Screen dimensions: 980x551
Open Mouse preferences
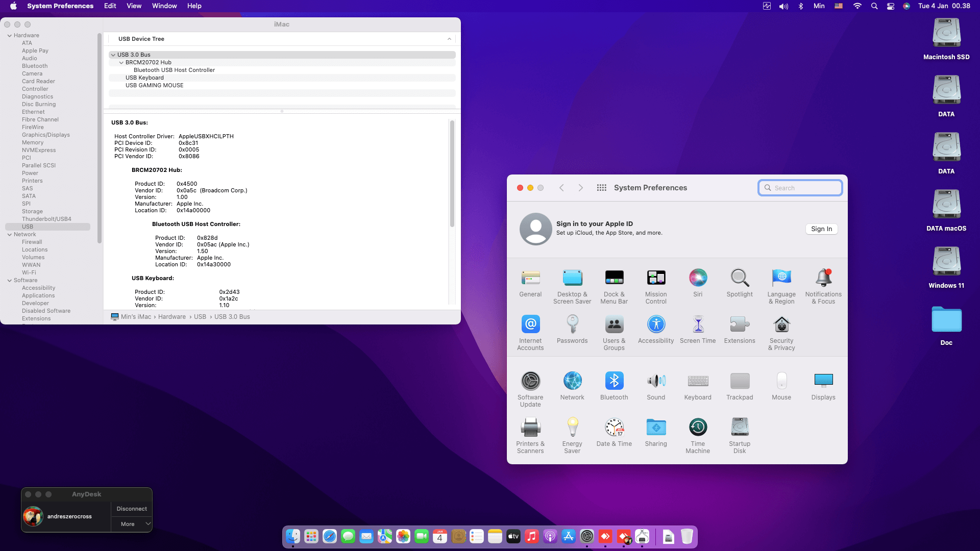coord(781,387)
